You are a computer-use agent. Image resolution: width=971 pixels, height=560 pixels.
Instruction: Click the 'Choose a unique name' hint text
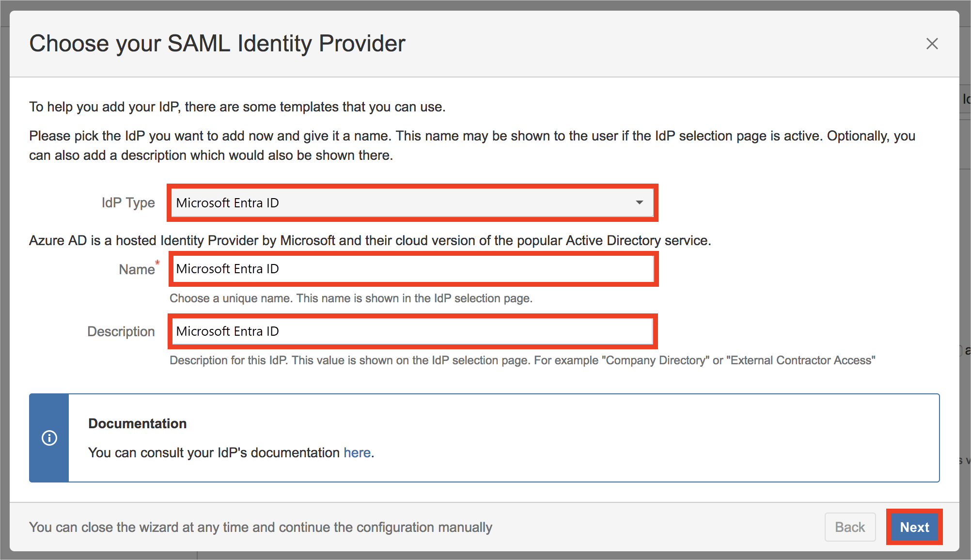point(351,298)
